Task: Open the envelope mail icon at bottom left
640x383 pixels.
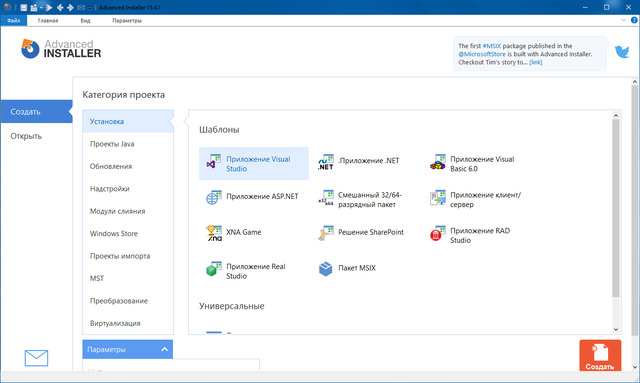Action: pos(36,358)
